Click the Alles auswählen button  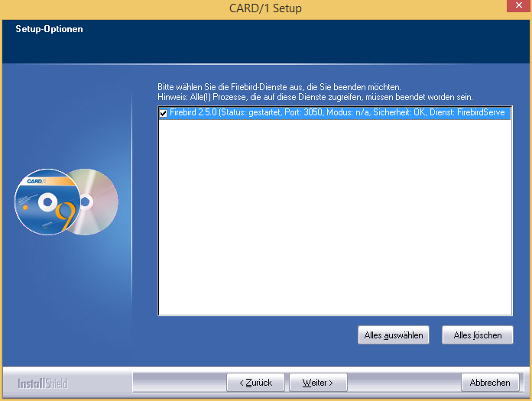tap(394, 335)
